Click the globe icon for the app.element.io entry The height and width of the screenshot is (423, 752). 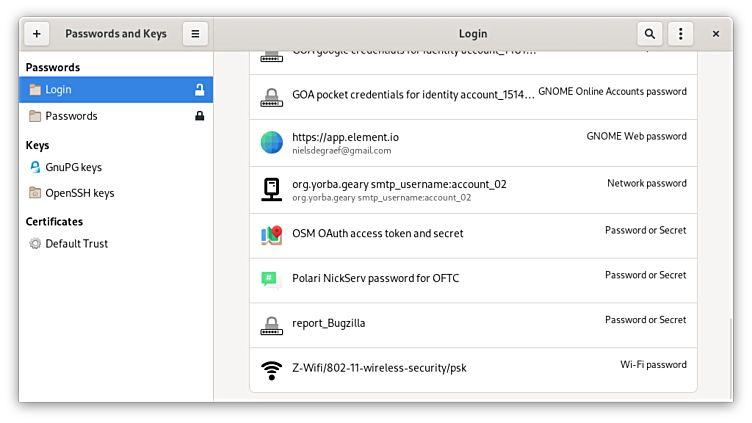pyautogui.click(x=271, y=142)
